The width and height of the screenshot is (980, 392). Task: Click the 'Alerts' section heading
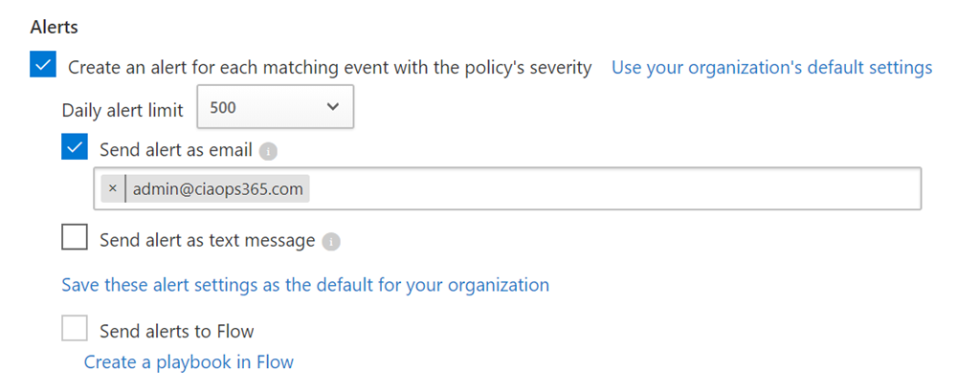tap(54, 28)
